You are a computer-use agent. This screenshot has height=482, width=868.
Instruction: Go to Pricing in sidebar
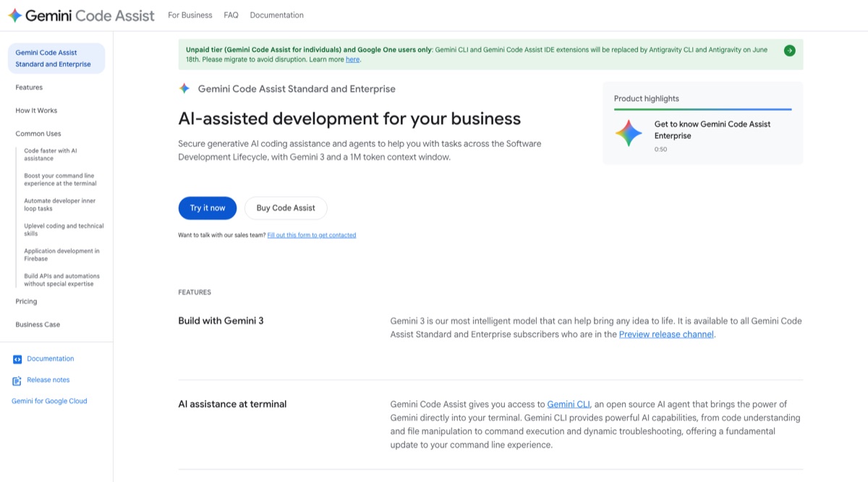26,302
